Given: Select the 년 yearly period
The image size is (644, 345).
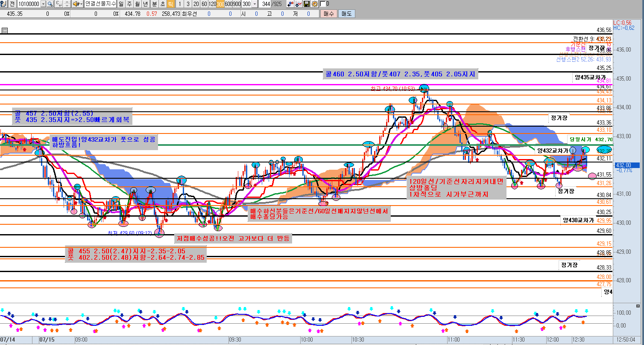Looking at the screenshot, I should [x=146, y=4].
